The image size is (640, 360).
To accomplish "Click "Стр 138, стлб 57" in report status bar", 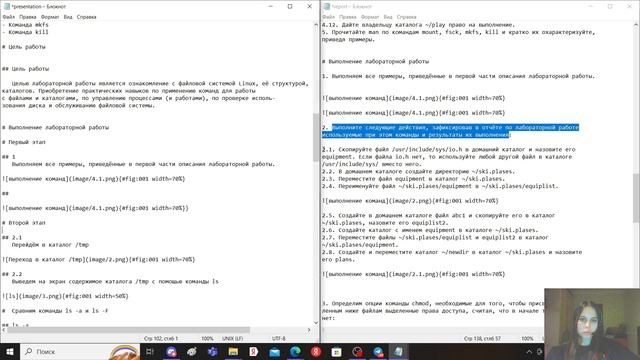I will point(482,339).
